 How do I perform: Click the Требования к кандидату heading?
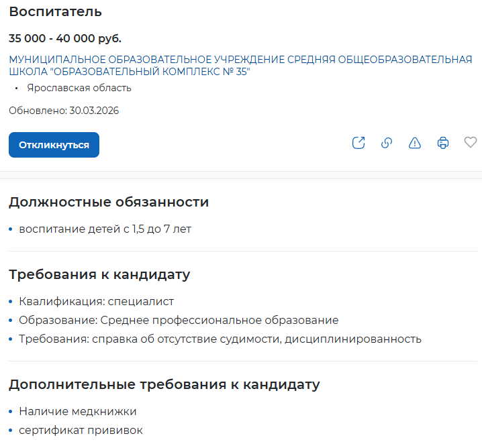(x=99, y=274)
